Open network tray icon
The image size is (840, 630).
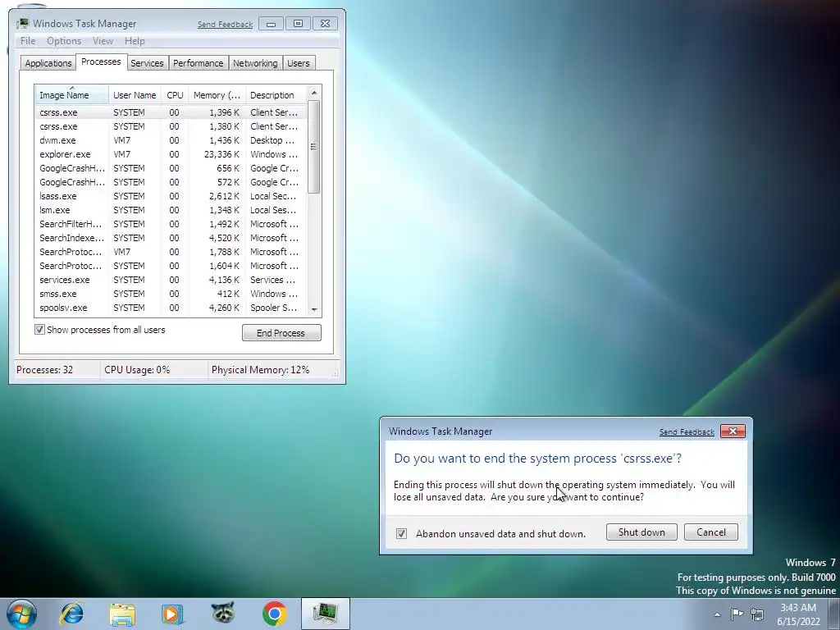click(757, 614)
